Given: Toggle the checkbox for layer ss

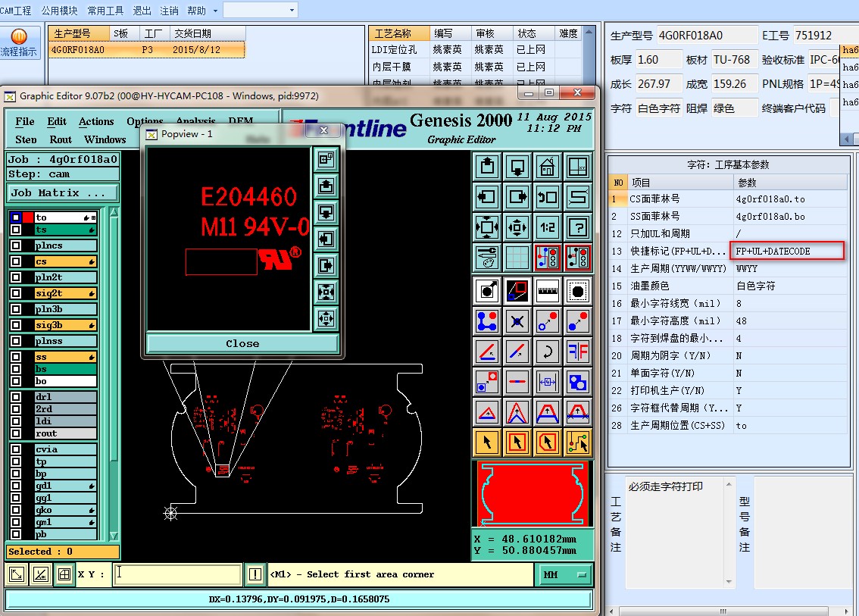Looking at the screenshot, I should coord(16,357).
